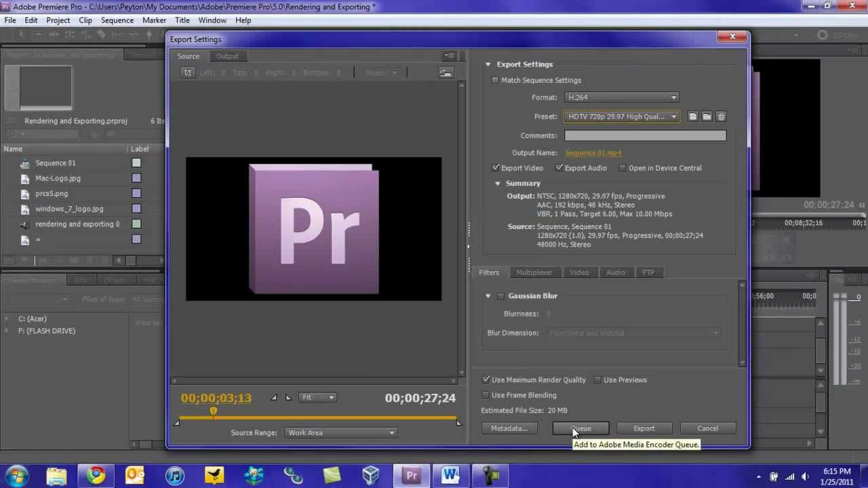Click the import preset folder icon
868x488 pixels.
point(707,117)
